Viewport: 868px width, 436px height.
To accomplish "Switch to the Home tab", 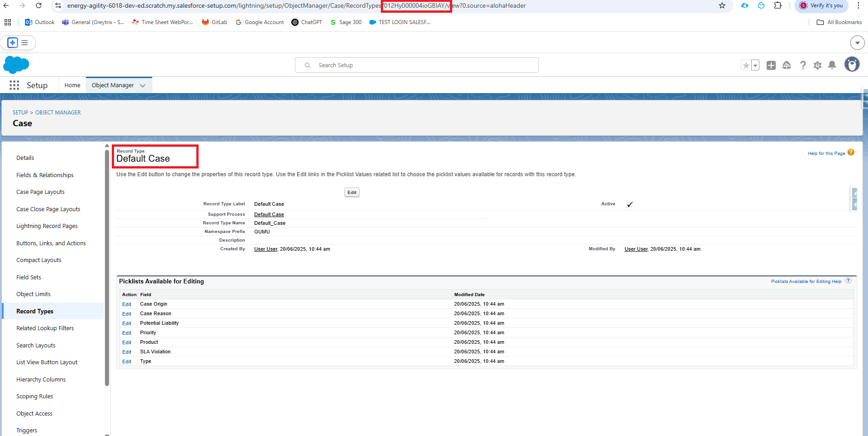I will point(72,85).
